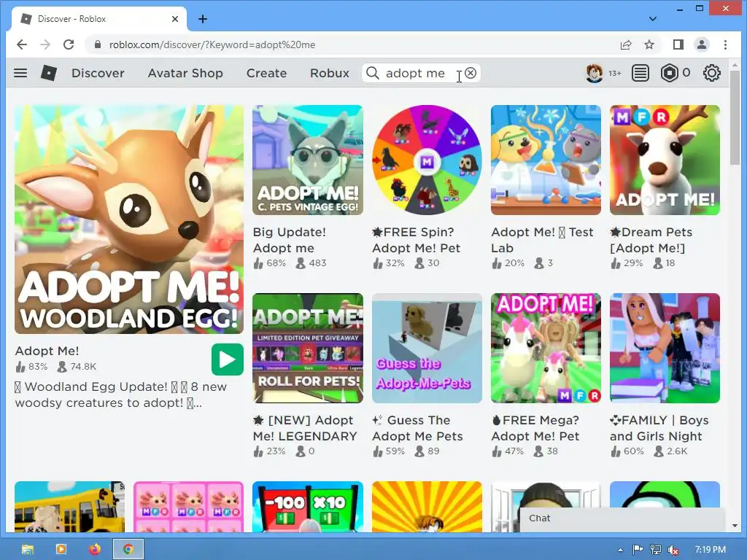Open the yellow school bus game thumbnail
This screenshot has height=560, width=747.
point(69,507)
